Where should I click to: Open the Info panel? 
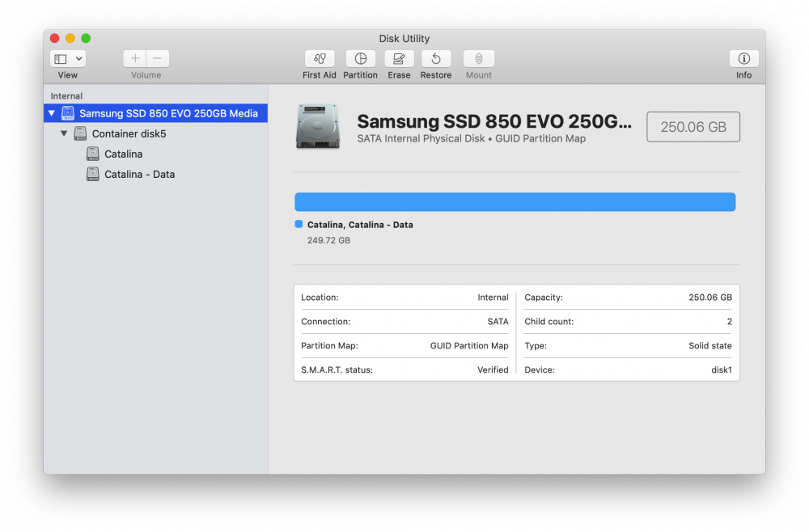tap(743, 59)
